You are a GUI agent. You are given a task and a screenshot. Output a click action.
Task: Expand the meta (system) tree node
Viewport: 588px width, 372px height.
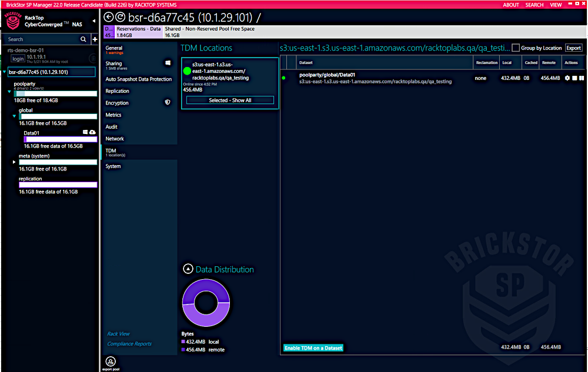click(x=14, y=162)
